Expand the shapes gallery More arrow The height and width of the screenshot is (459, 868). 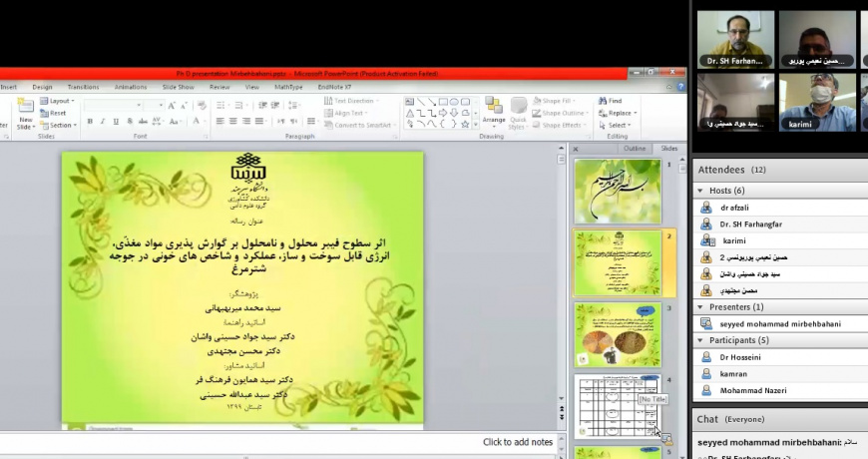[476, 125]
